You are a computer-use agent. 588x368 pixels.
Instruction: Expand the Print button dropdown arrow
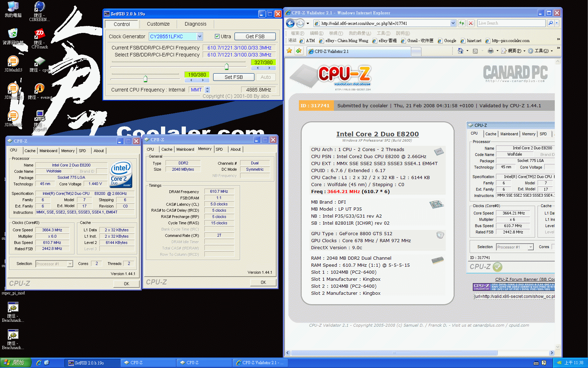point(497,51)
